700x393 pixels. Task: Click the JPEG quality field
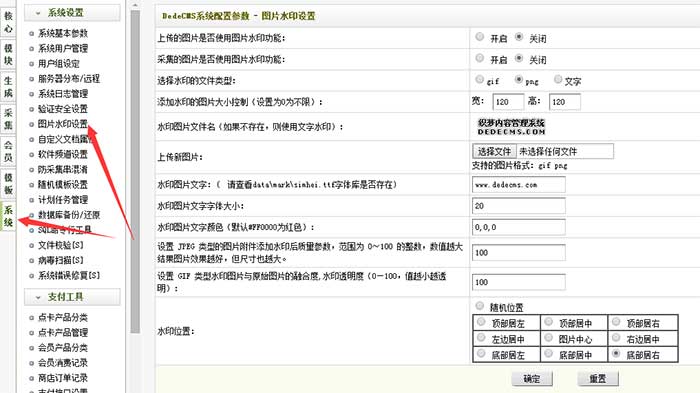click(519, 253)
